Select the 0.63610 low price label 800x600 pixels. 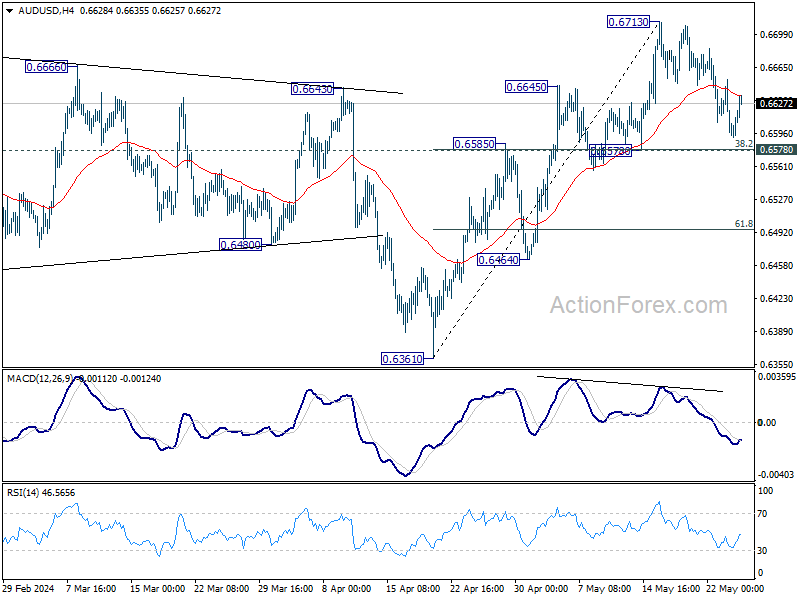[403, 359]
